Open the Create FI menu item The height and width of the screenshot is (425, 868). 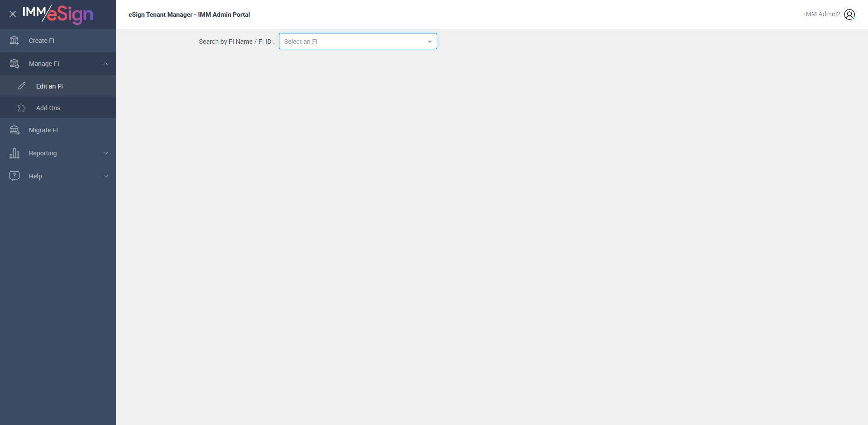click(x=58, y=41)
